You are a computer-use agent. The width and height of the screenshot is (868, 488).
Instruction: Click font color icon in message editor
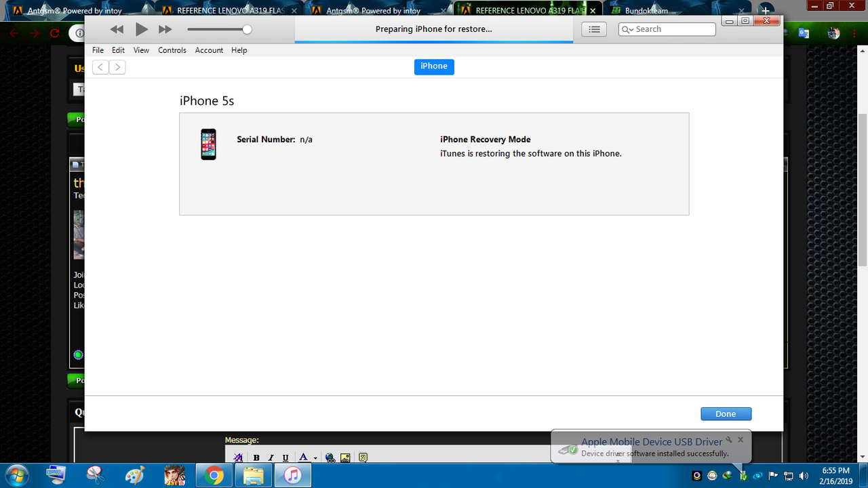(304, 458)
